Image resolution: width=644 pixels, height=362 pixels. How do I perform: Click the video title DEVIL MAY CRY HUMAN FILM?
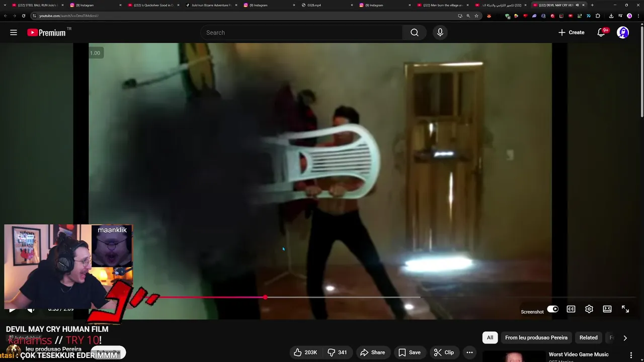coord(57,329)
